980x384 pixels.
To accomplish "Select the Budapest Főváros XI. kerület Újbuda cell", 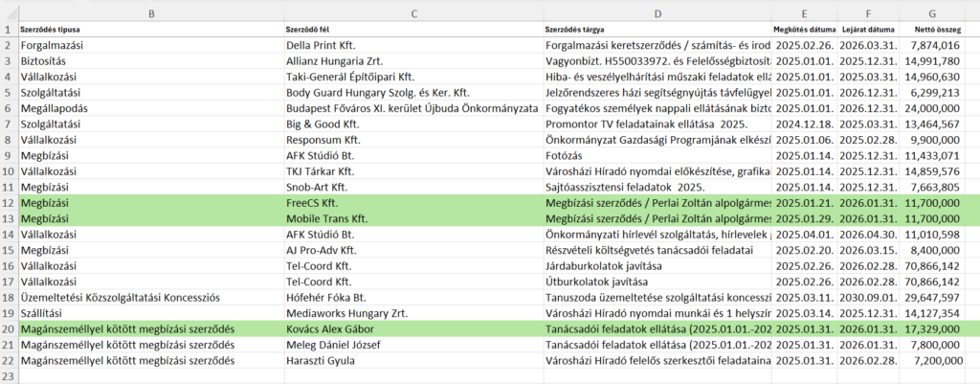I will click(x=413, y=108).
